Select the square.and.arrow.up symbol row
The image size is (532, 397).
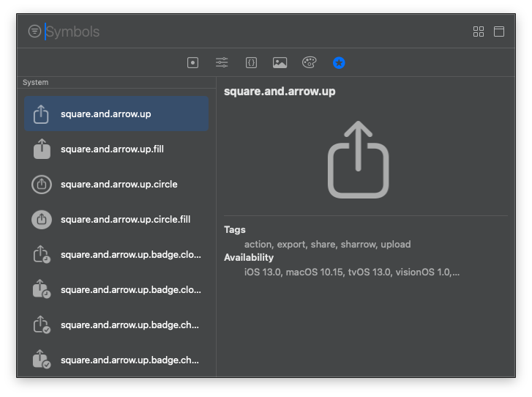(116, 114)
